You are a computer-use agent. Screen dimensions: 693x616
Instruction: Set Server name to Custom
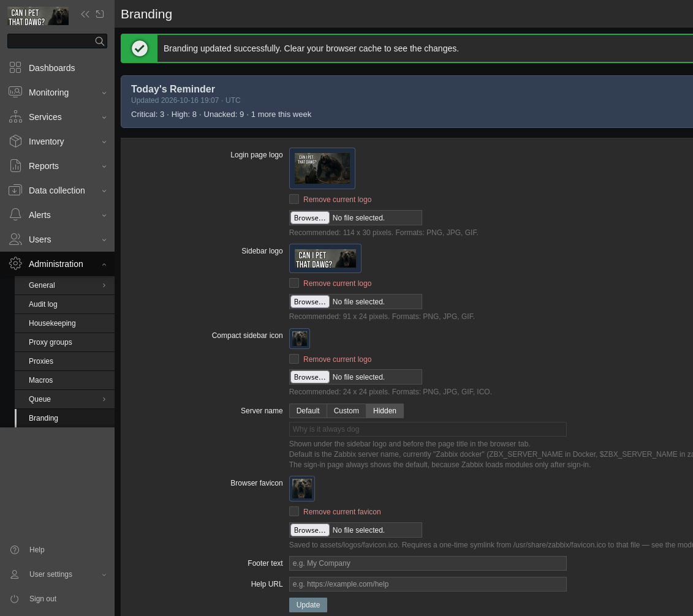pos(346,411)
